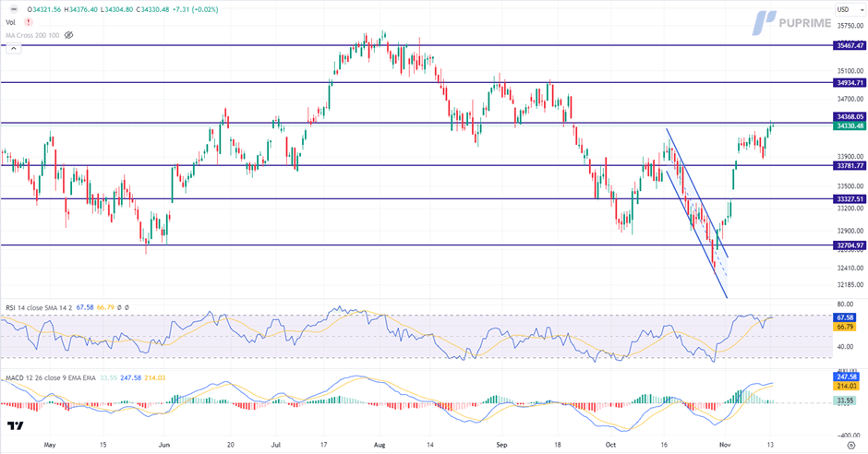Click the 34700.00 price scale label
The image size is (868, 454).
850,99
